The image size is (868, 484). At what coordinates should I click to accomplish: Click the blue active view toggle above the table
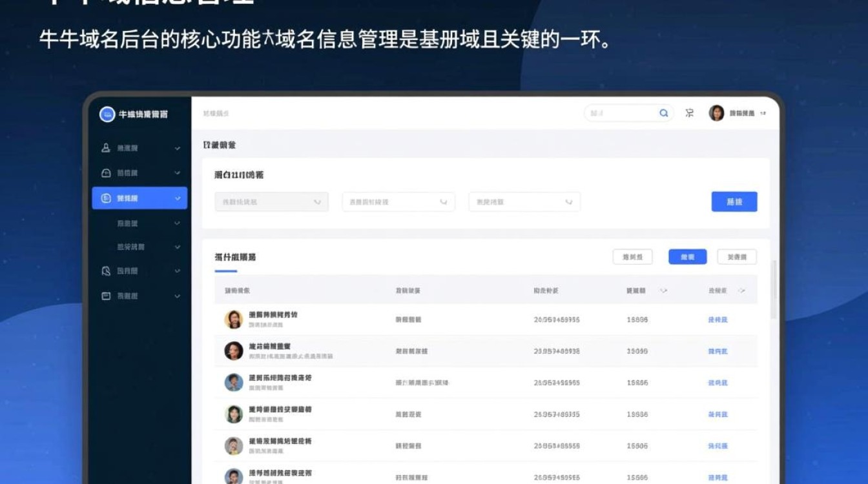coord(687,256)
